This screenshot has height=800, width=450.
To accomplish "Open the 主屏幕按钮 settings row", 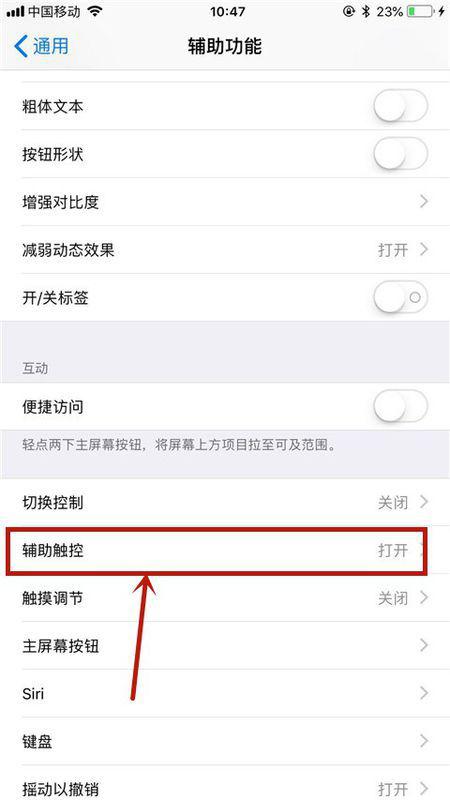I will [x=225, y=646].
